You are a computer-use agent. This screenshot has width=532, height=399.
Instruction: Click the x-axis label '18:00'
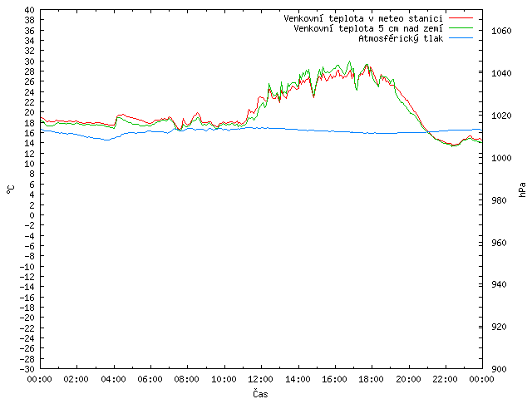[x=372, y=379]
